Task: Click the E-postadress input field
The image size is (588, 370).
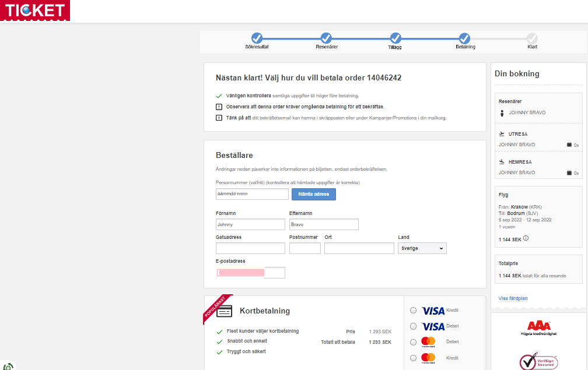Action: point(250,273)
